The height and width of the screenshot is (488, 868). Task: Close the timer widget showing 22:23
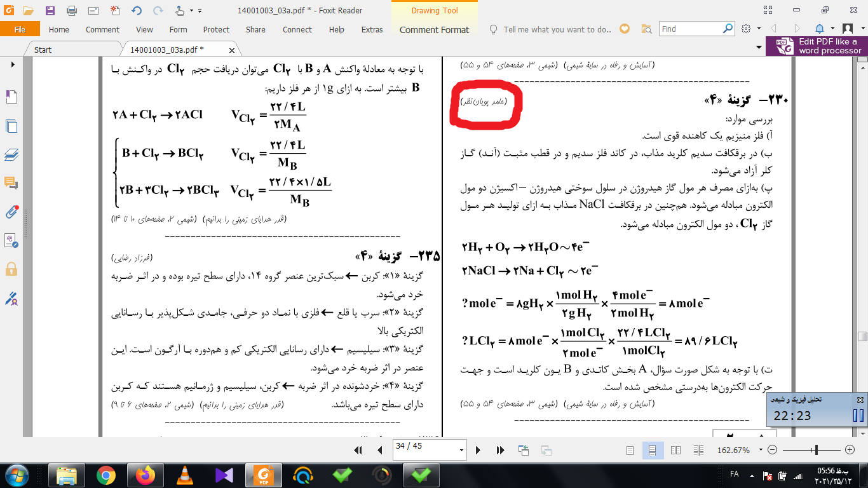[x=860, y=400]
